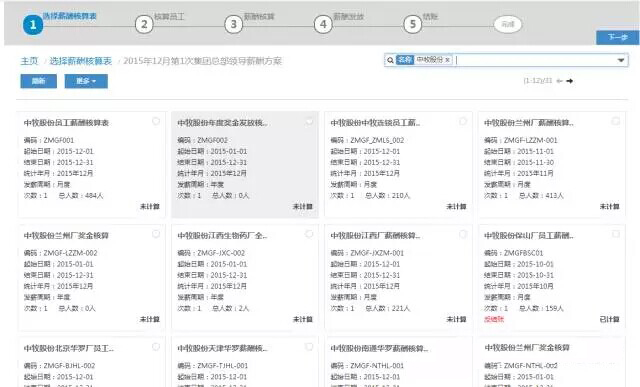
Task: Click the 选择薪酬核算表 step label
Action: click(70, 16)
